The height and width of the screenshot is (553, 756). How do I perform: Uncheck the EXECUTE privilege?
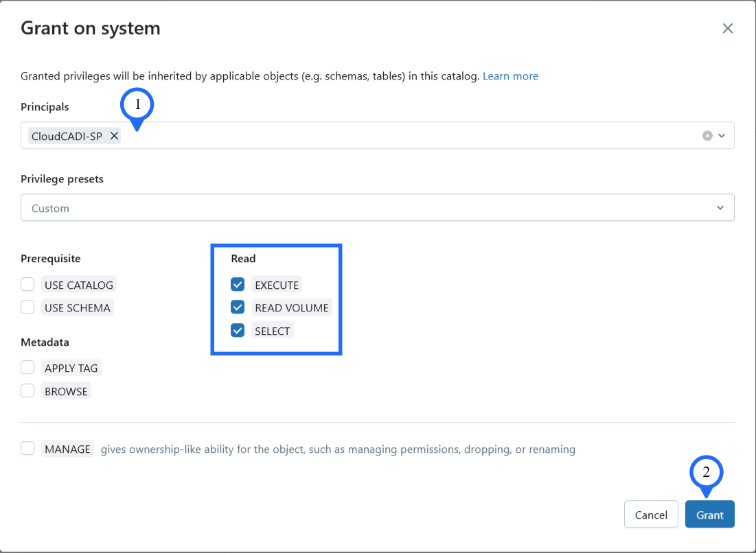238,285
